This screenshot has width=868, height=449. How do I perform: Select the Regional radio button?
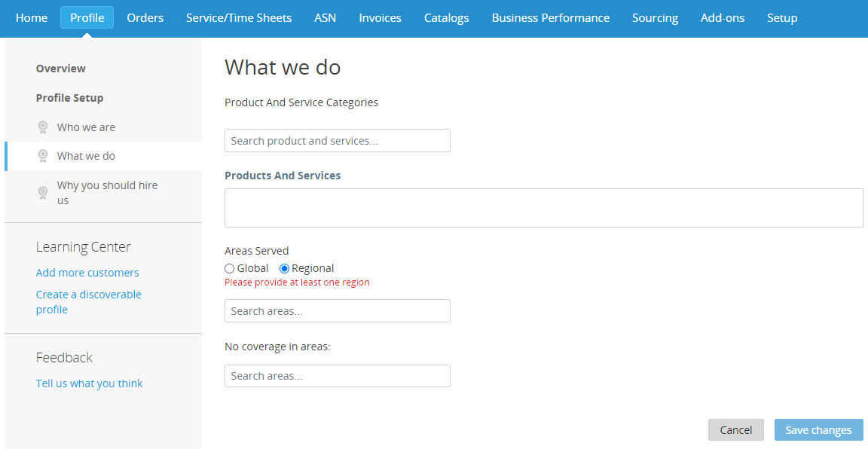(x=285, y=268)
